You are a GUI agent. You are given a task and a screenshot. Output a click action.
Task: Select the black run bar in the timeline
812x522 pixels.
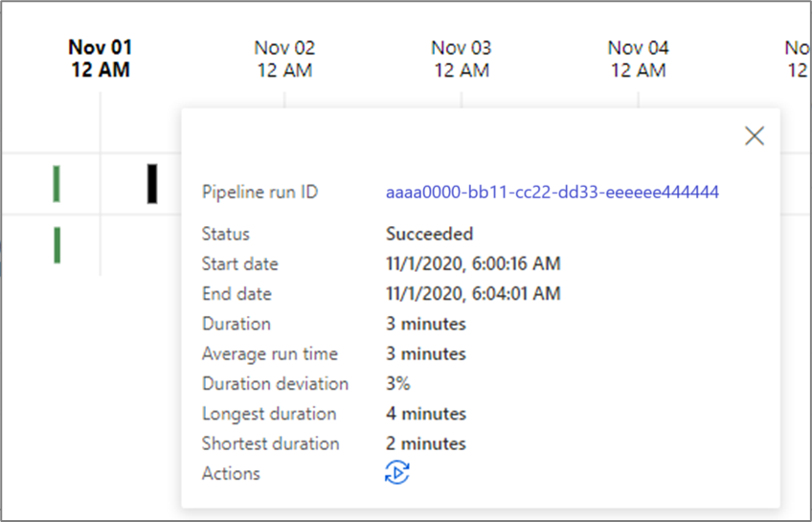point(152,183)
